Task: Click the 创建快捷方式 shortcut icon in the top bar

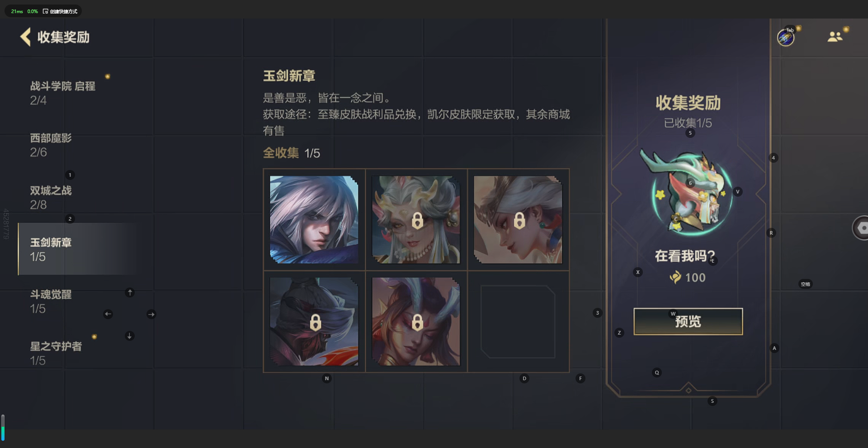Action: 45,11
